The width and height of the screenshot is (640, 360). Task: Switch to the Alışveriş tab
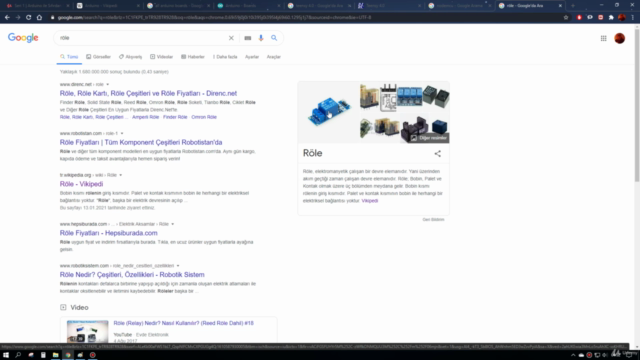(131, 57)
